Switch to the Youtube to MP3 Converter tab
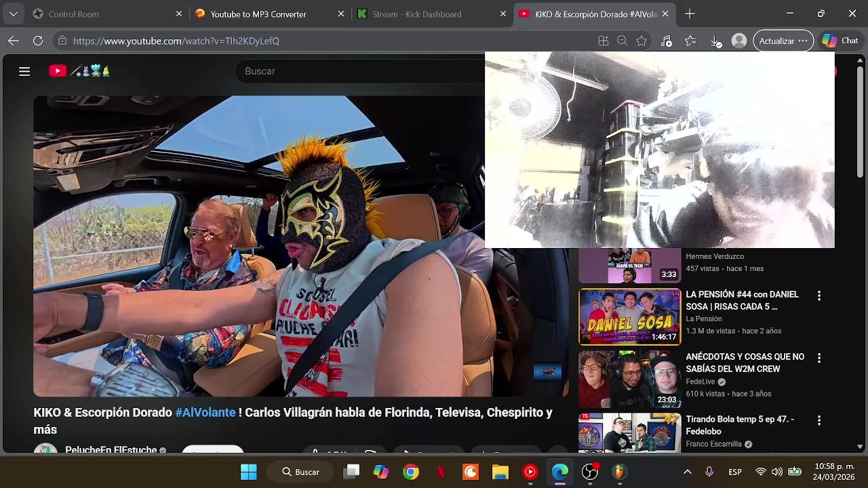The height and width of the screenshot is (488, 868). pyautogui.click(x=269, y=14)
